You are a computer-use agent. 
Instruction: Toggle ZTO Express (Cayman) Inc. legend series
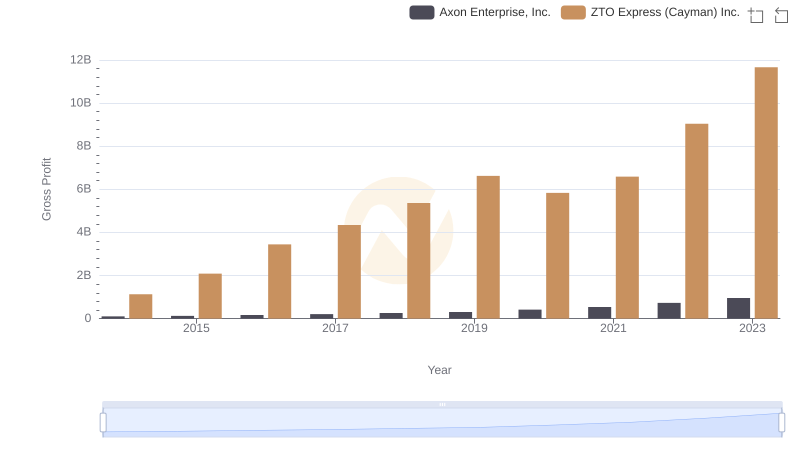650,12
